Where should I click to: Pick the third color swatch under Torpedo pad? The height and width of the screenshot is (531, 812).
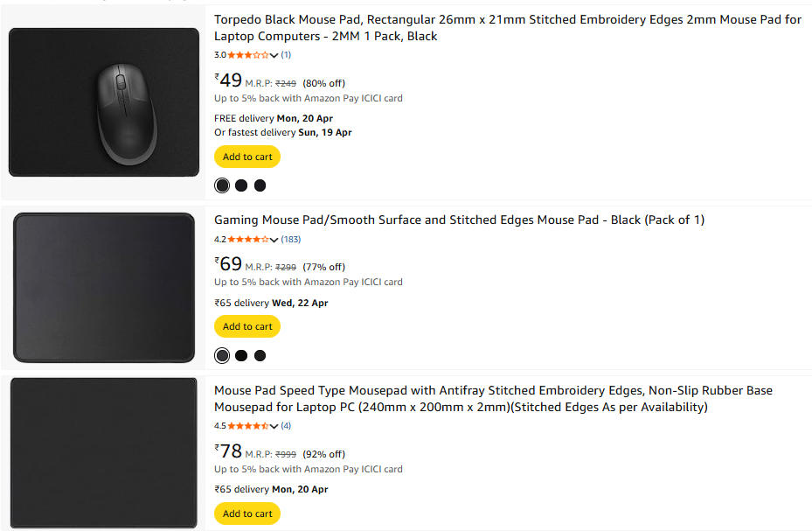click(260, 185)
